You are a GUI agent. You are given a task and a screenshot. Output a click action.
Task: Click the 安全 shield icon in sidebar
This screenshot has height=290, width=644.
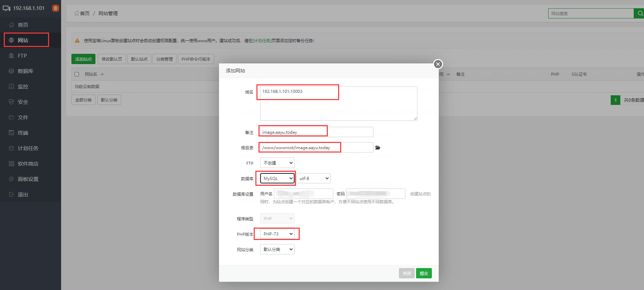pyautogui.click(x=11, y=102)
